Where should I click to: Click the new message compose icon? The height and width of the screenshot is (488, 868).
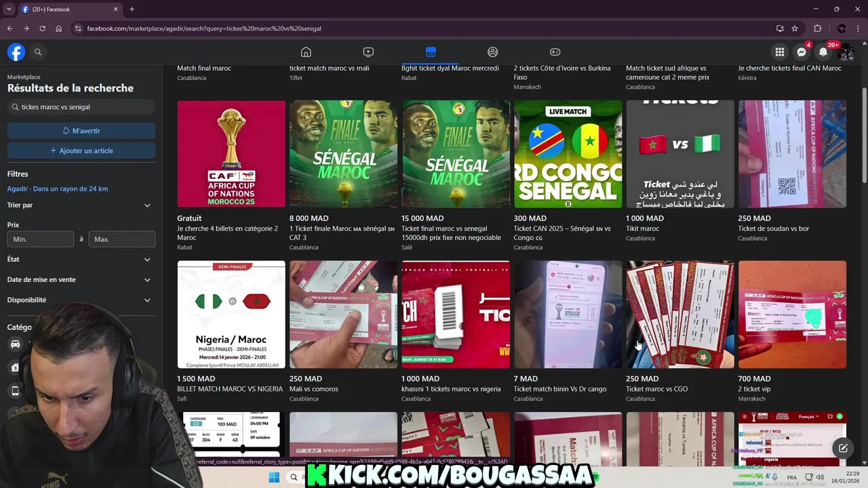843,447
